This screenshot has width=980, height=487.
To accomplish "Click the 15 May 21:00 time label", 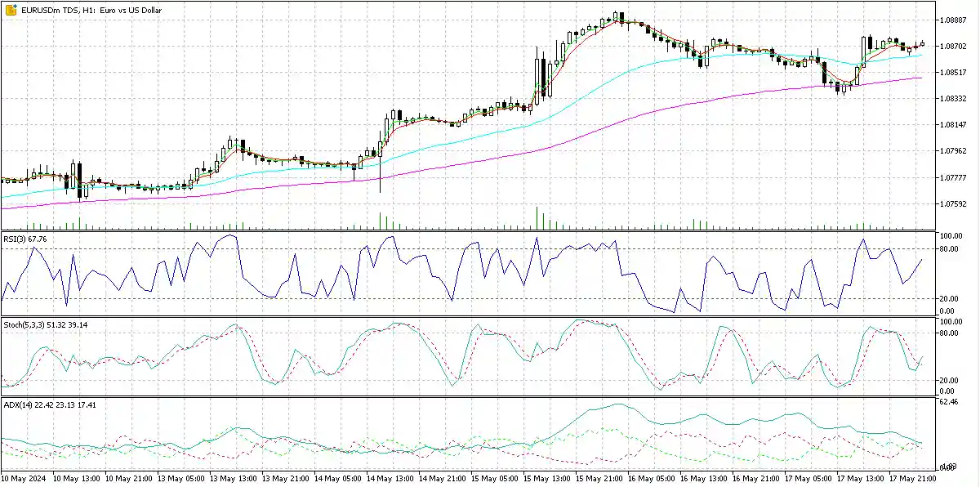I will 599,476.
